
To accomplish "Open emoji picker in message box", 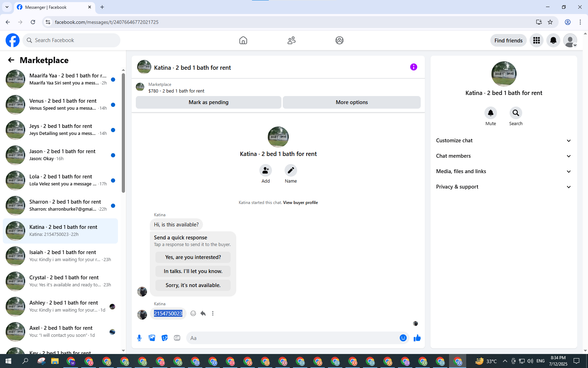I will [x=403, y=338].
